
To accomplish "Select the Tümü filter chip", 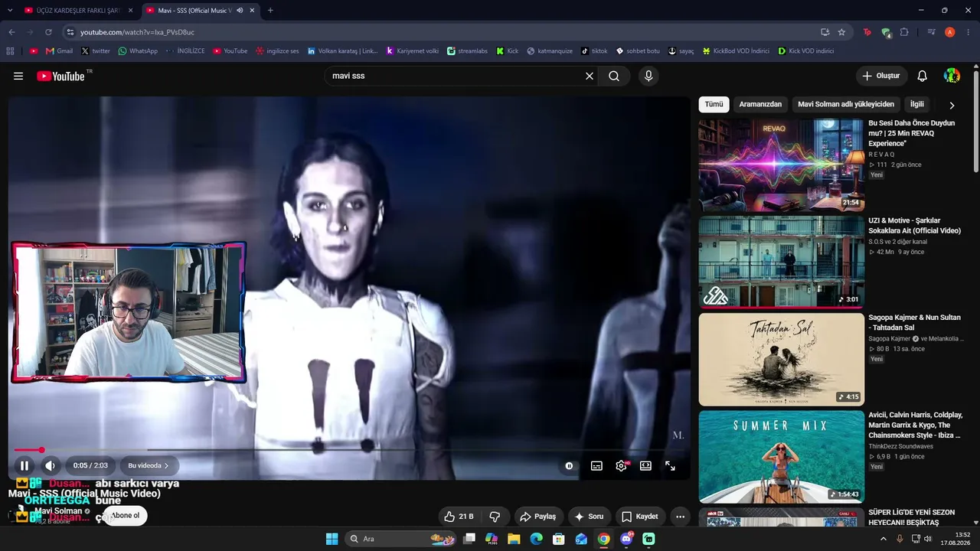I will [x=714, y=104].
